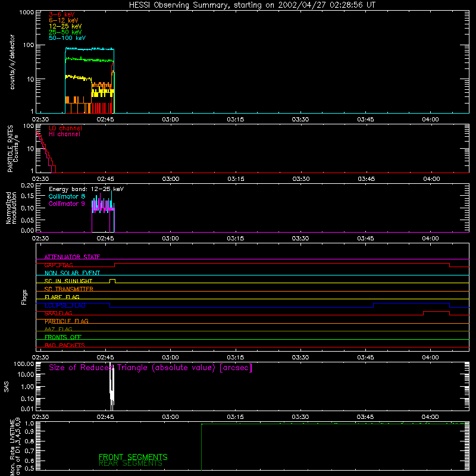Click the A1Z_FLAG label
Viewport: 476px width, 476px height.
pos(58,329)
